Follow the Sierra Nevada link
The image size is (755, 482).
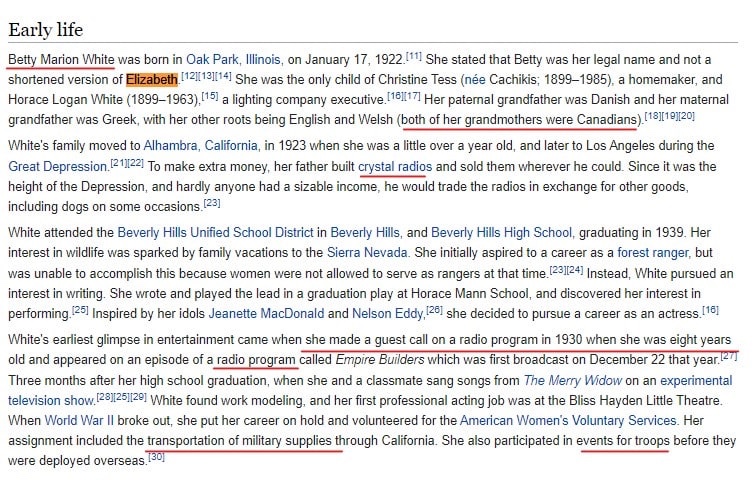coord(367,253)
